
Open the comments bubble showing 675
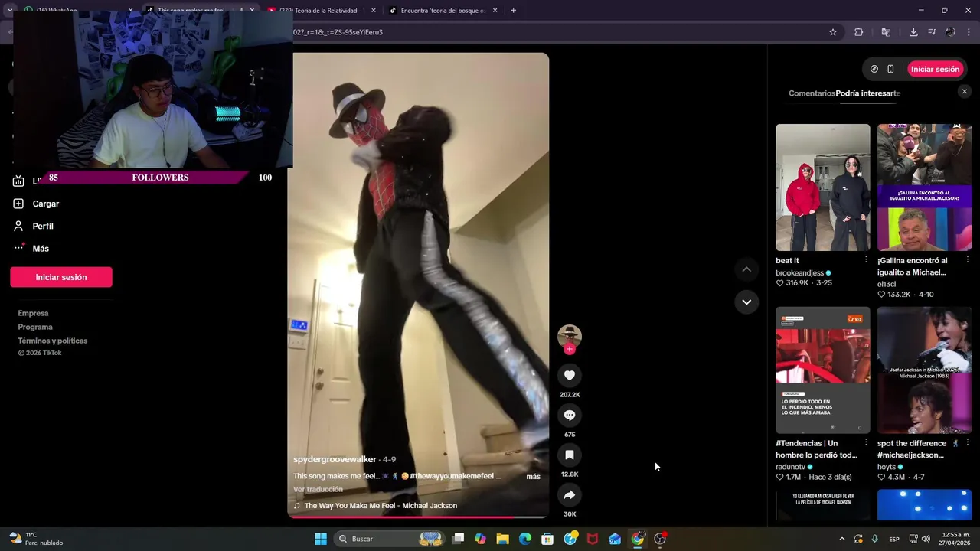point(570,415)
